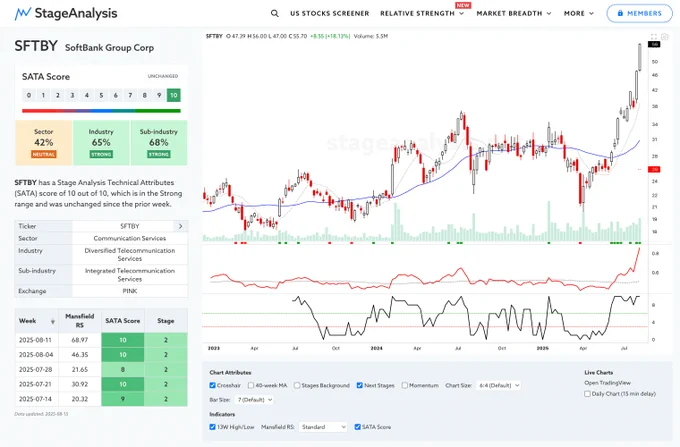Enable Daily Chart 15 min delay checkbox
This screenshot has width=680, height=447.
click(587, 394)
